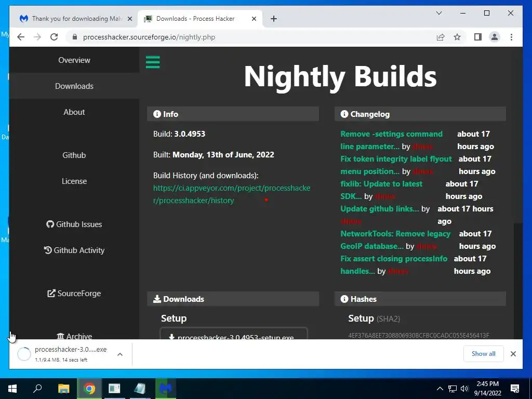Select the Downloads - Process Hacker tab
The height and width of the screenshot is (399, 532).
click(x=200, y=19)
